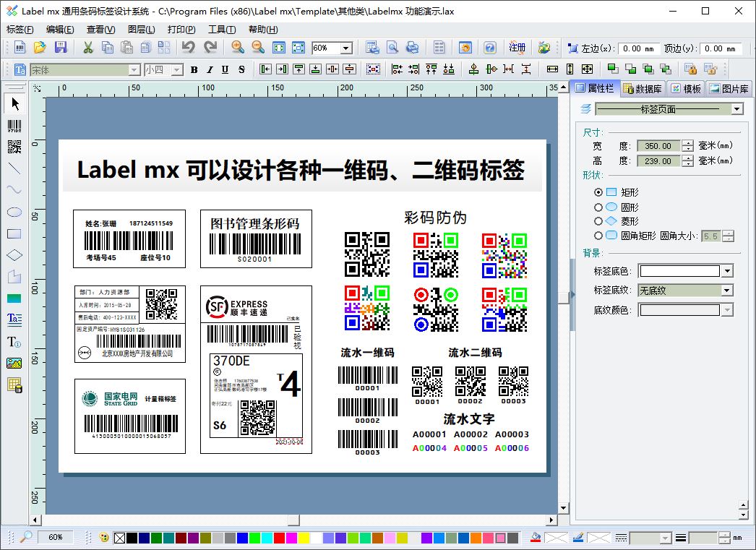756x550 pixels.
Task: Redo the last undone action
Action: pos(210,47)
